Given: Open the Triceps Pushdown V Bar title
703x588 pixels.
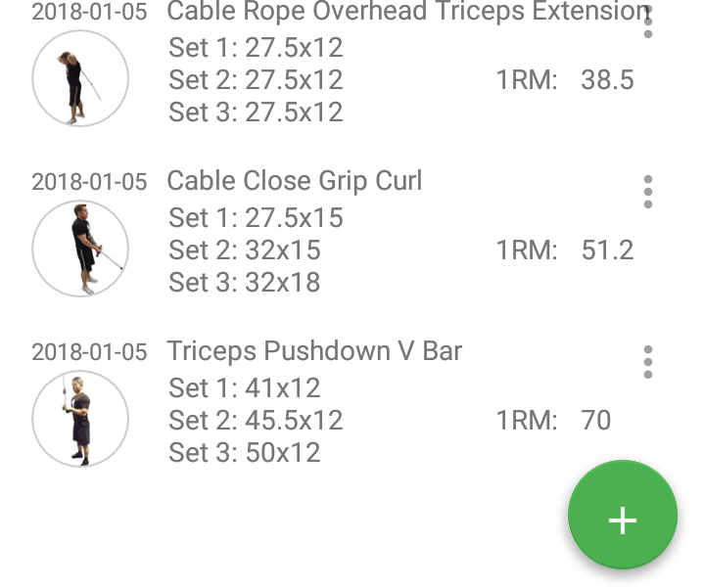Looking at the screenshot, I should [x=313, y=351].
